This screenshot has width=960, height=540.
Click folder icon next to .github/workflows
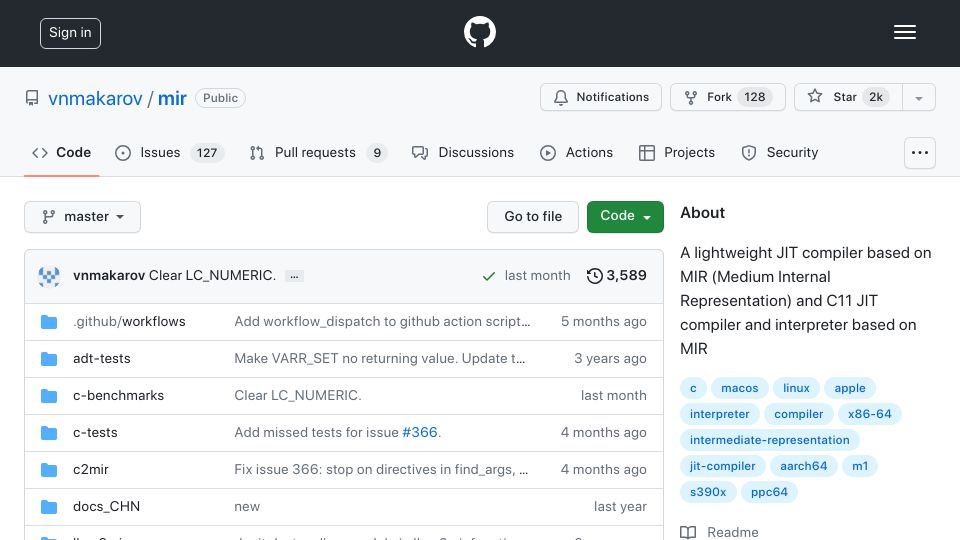pos(49,322)
